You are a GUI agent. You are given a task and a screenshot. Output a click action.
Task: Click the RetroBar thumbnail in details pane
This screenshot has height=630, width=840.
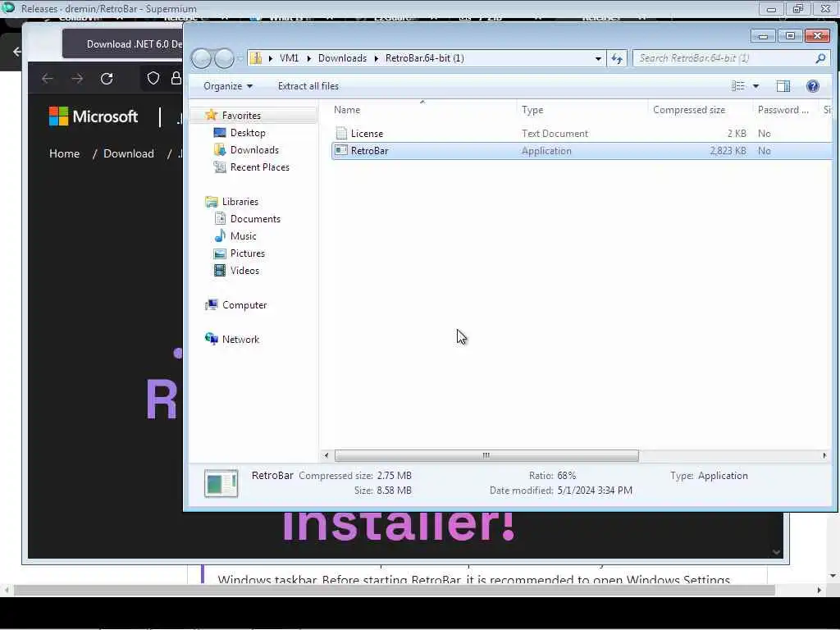click(x=221, y=483)
